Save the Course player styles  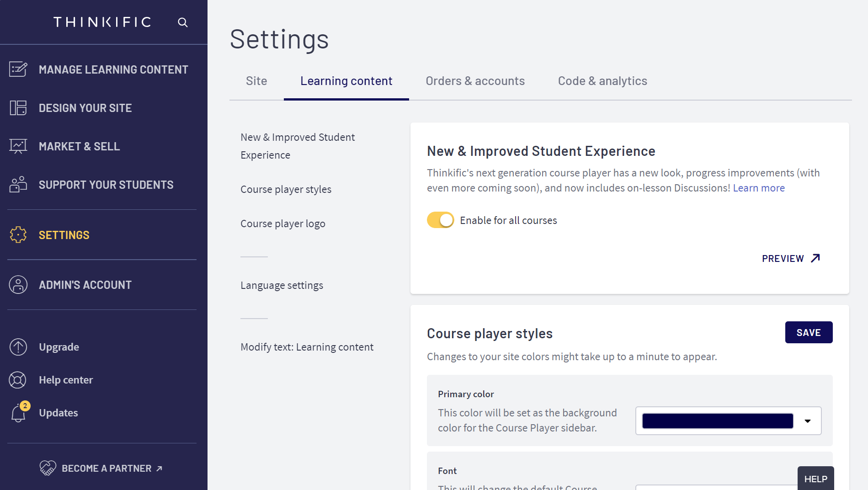[x=809, y=332]
